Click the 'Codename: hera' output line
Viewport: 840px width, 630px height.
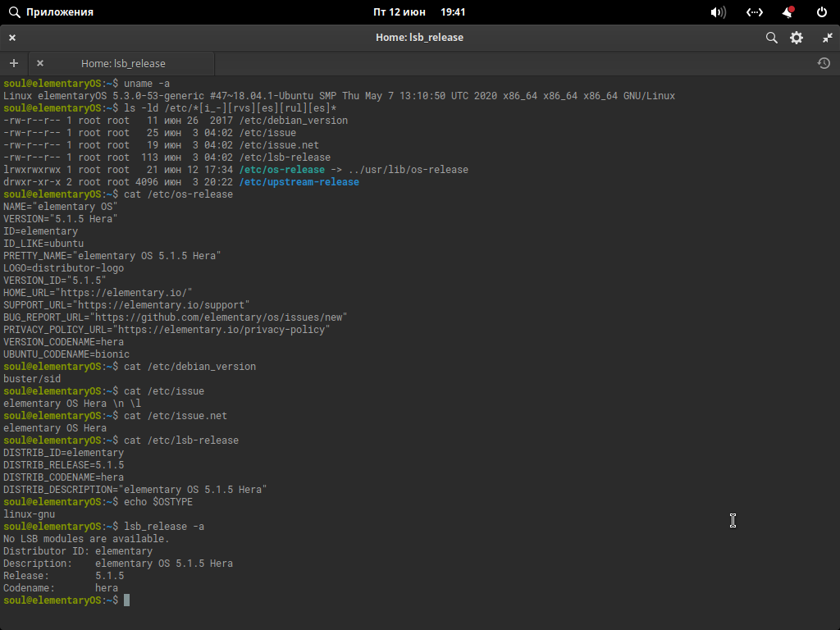(61, 587)
